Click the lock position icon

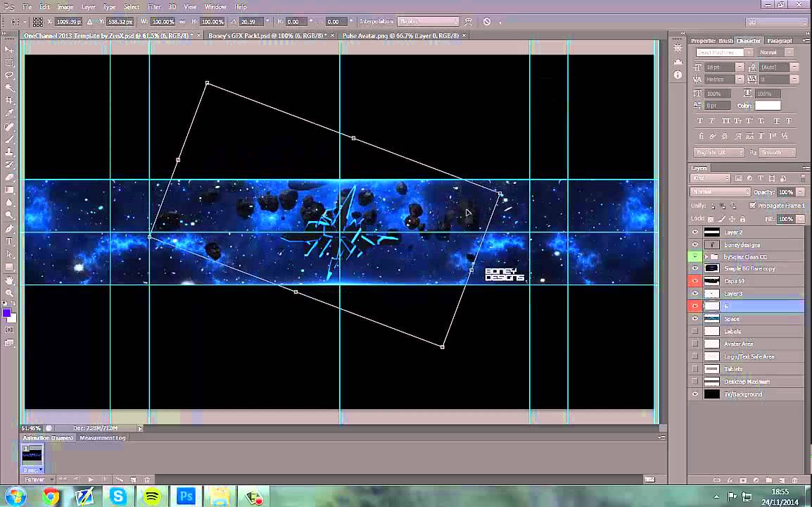coord(732,219)
